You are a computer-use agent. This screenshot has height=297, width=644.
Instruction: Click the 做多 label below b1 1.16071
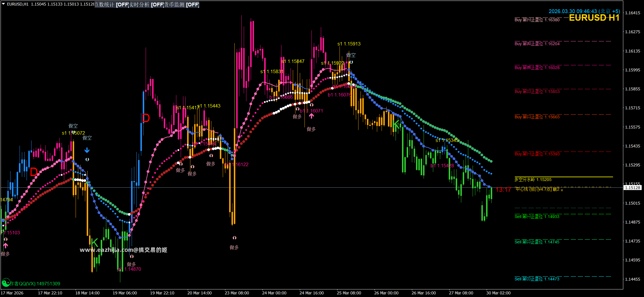pyautogui.click(x=311, y=129)
